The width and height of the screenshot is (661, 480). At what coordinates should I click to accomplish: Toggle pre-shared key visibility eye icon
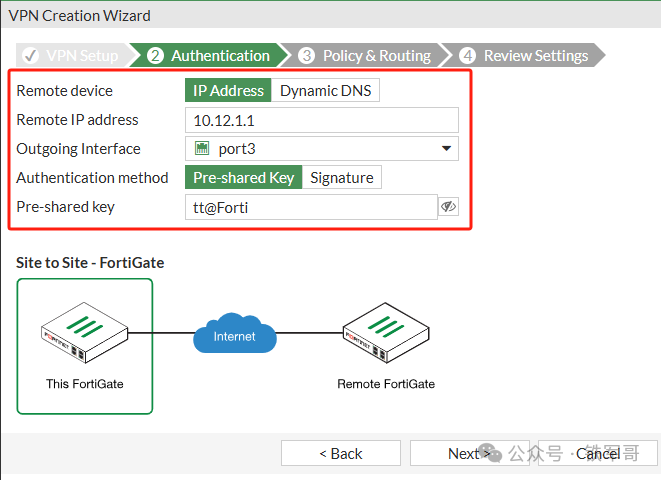tap(448, 206)
